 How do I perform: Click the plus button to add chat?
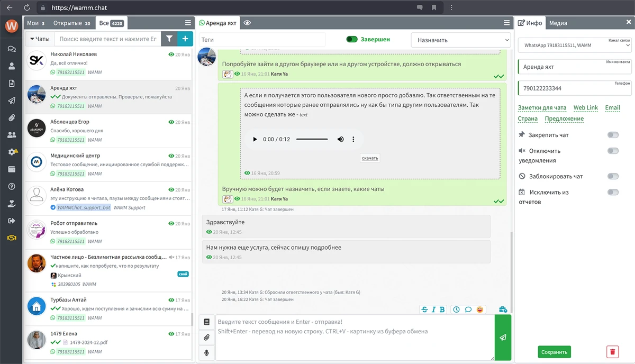pos(185,39)
